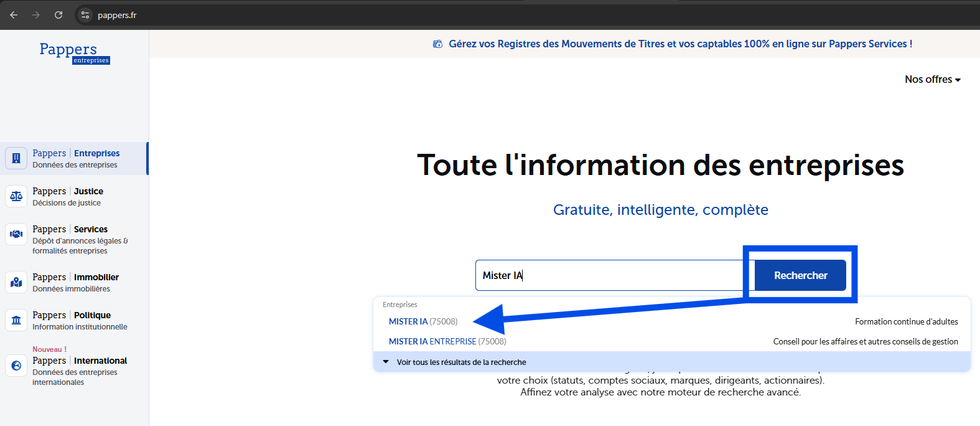Open Pappers Entreprises section
The image size is (980, 426).
[74, 158]
